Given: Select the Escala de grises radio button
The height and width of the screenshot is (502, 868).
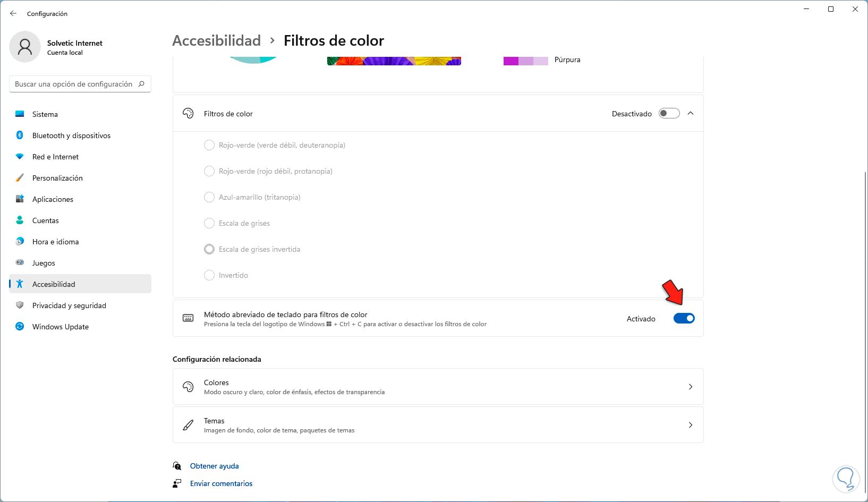Looking at the screenshot, I should pos(209,223).
